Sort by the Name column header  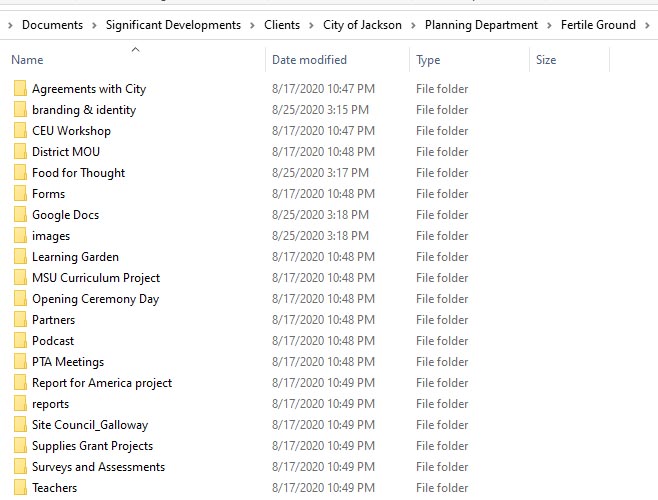[27, 60]
